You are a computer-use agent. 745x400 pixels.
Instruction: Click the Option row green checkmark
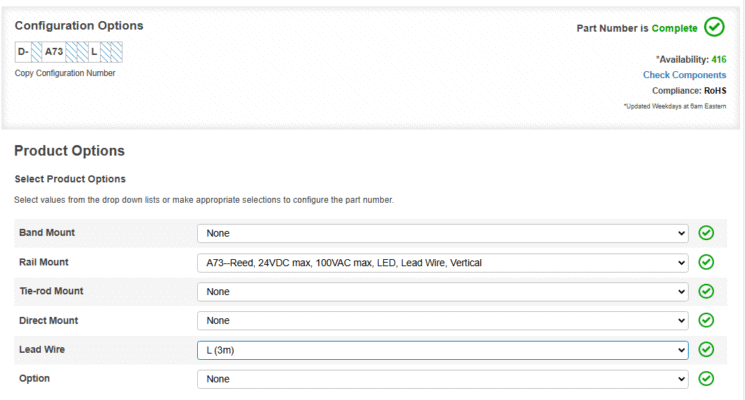(x=706, y=379)
